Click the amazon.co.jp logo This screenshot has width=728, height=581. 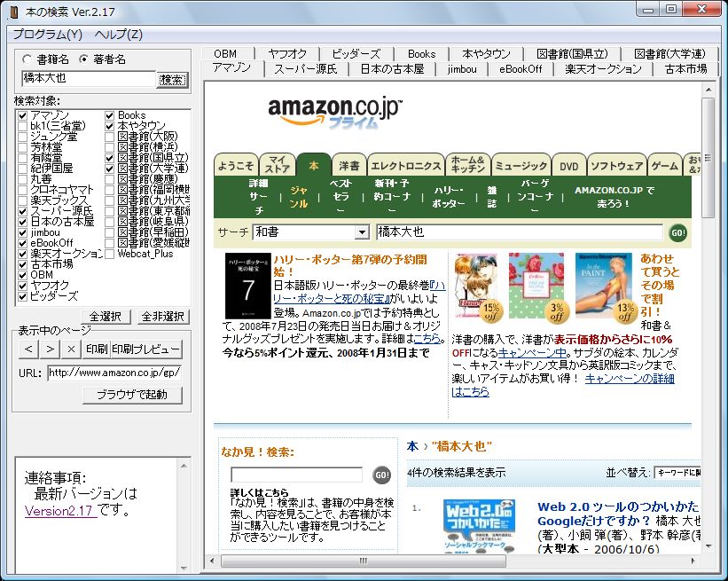[x=335, y=112]
